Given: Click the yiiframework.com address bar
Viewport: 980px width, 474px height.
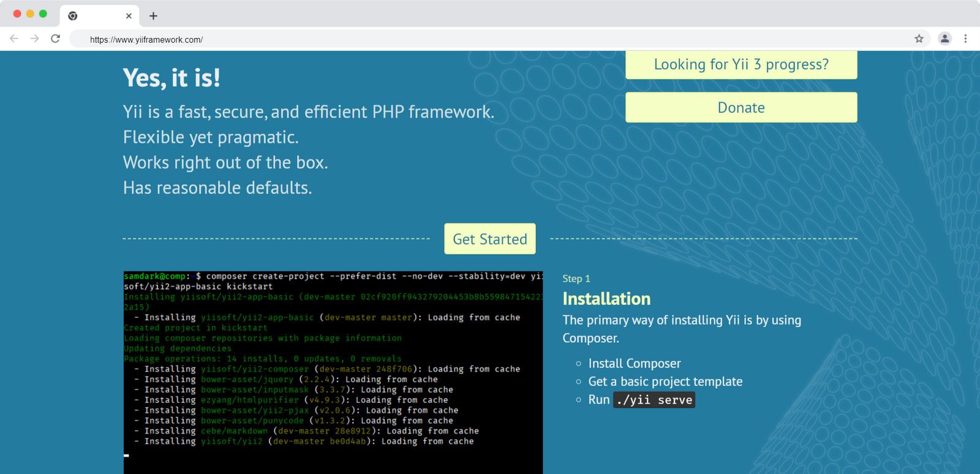Looking at the screenshot, I should coord(490,39).
